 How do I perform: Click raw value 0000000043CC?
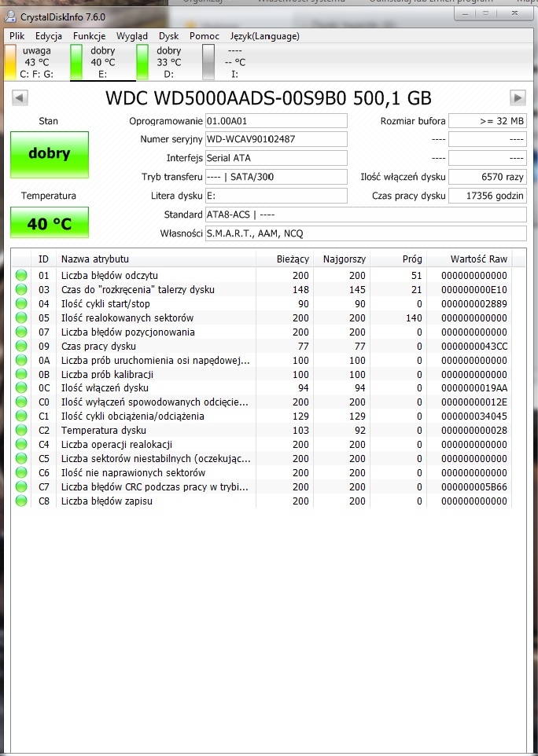pos(474,347)
